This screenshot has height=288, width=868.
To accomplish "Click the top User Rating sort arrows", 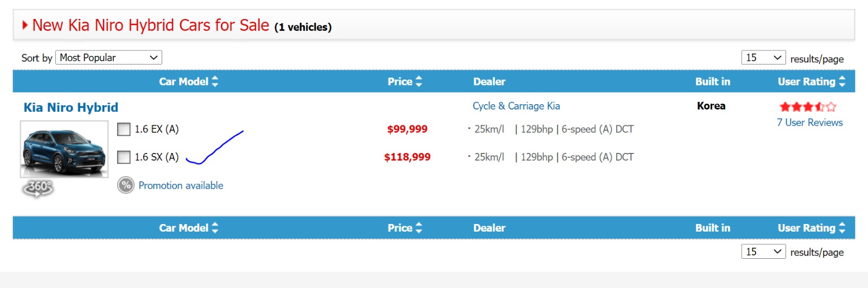I will [842, 81].
